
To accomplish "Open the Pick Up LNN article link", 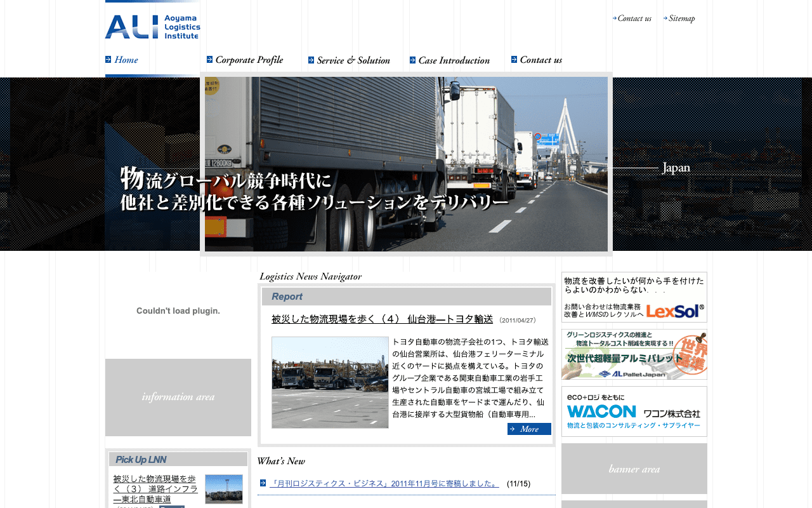I will 155,489.
